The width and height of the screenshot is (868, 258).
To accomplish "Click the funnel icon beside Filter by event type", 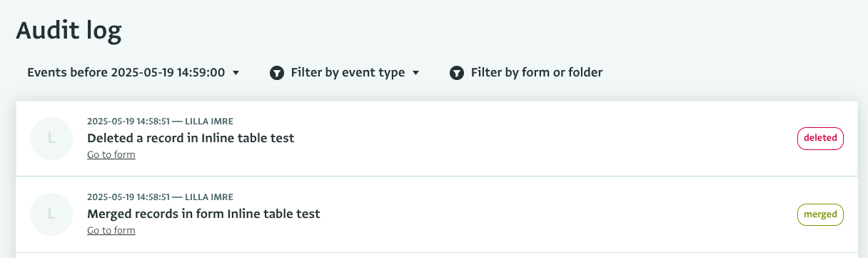I will coord(278,73).
